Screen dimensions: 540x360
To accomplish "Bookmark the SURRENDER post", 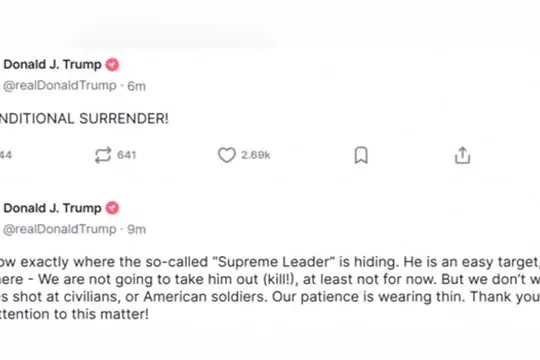I will pyautogui.click(x=361, y=155).
